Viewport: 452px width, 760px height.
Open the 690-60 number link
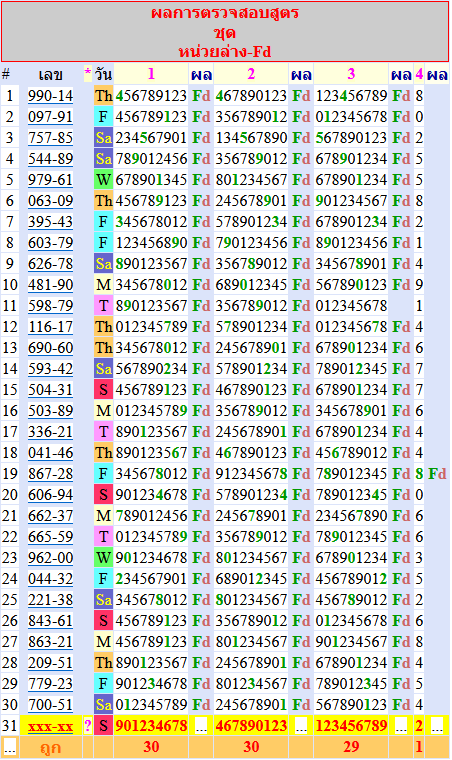click(x=50, y=348)
